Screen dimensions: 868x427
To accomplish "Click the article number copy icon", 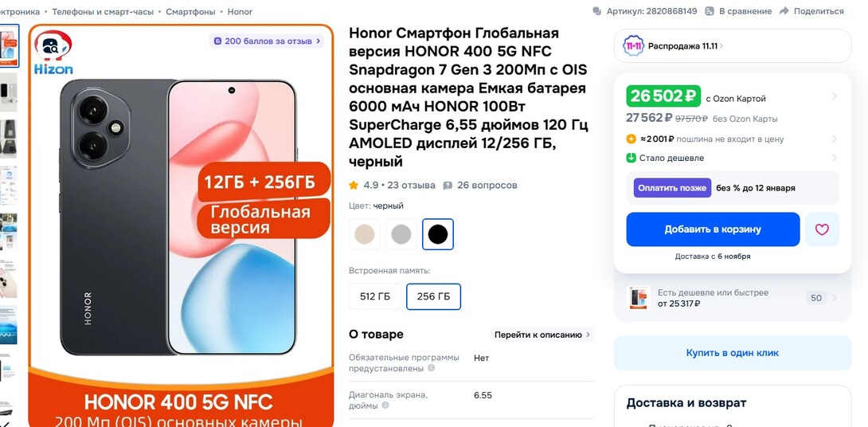I will [x=596, y=11].
